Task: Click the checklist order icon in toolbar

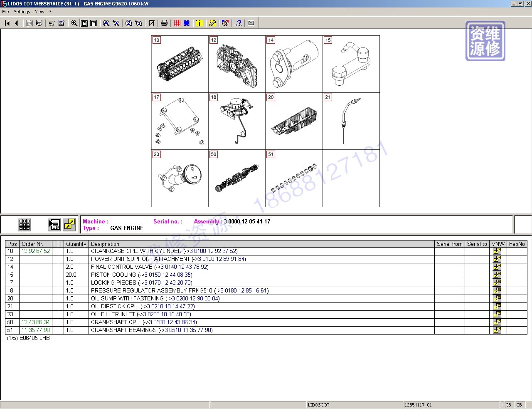Action: point(62,23)
